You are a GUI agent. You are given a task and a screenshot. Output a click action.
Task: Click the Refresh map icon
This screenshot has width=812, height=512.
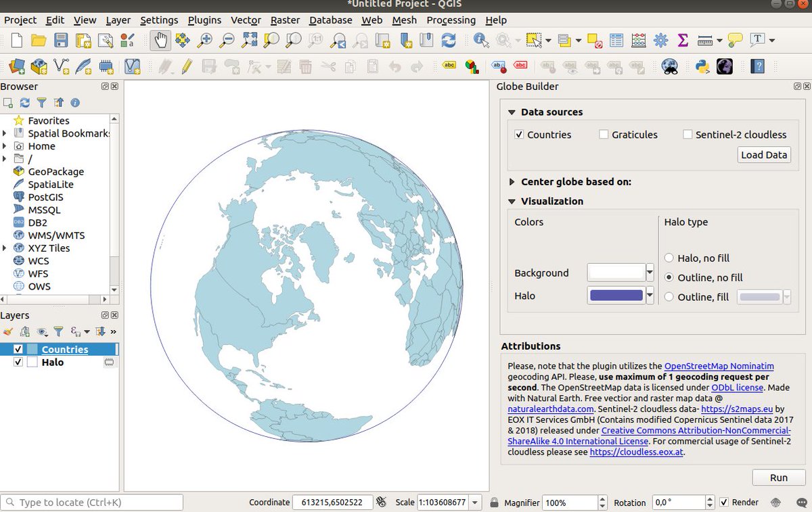click(448, 41)
